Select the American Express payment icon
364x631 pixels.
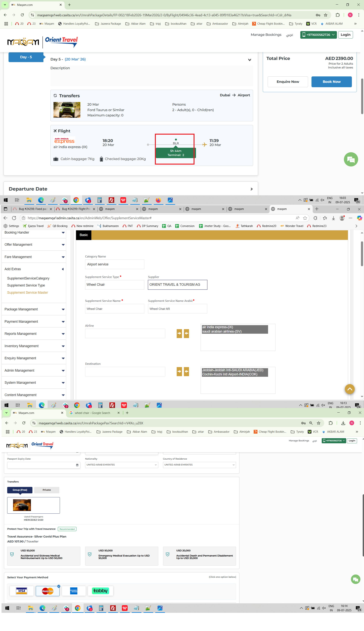pos(74,591)
